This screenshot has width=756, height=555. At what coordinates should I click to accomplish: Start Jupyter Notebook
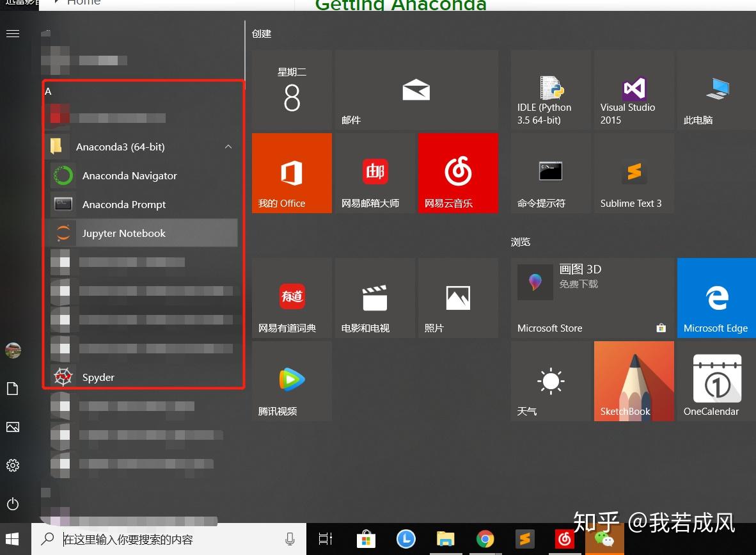(x=124, y=233)
